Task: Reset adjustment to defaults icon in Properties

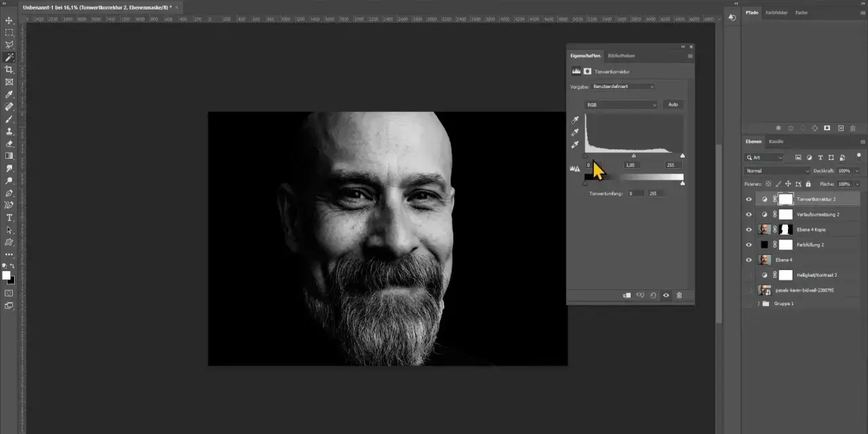Action: coord(653,295)
